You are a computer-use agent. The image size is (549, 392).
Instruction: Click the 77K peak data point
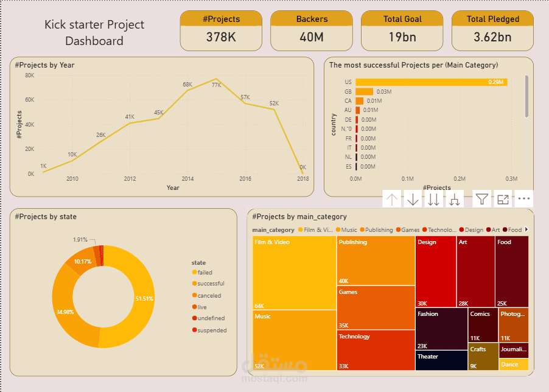click(x=217, y=79)
